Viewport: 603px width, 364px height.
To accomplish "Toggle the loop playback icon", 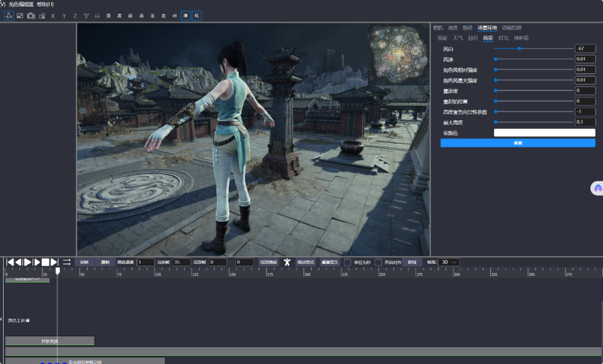I will coord(67,262).
